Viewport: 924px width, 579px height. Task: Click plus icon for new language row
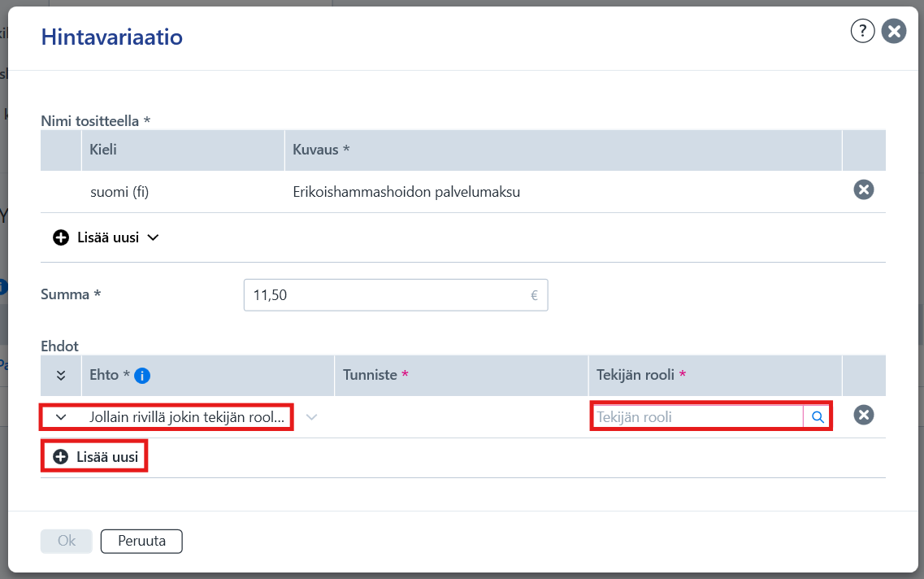point(61,237)
